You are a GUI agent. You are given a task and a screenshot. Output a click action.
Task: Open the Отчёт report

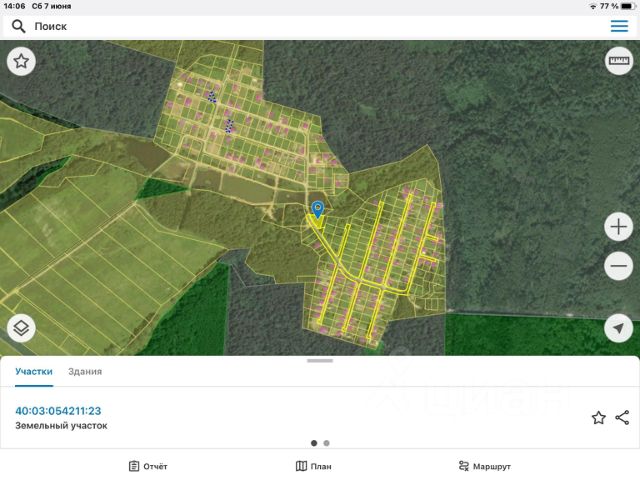148,466
